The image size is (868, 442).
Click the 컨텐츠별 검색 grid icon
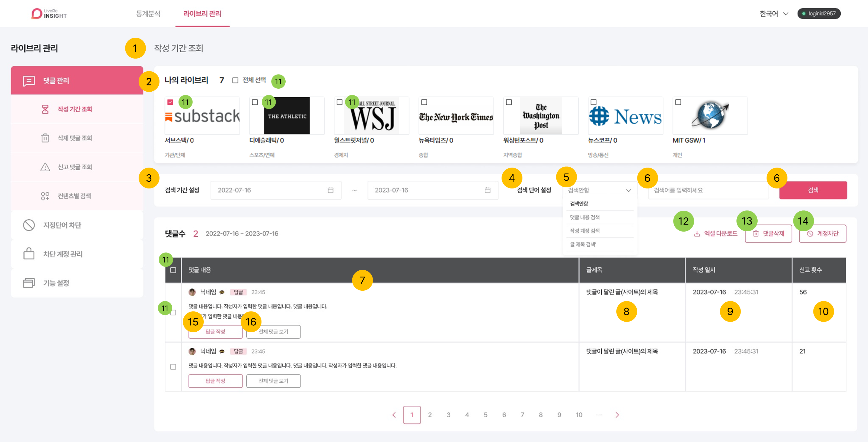coord(45,196)
